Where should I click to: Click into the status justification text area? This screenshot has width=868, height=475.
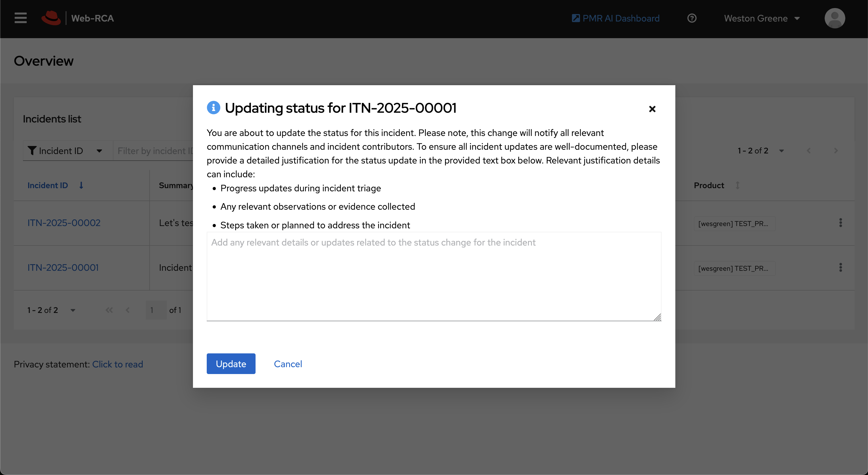pyautogui.click(x=434, y=276)
